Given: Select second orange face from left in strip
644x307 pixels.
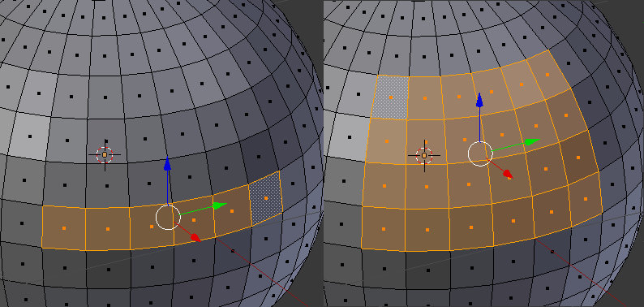Looking at the screenshot, I should (x=108, y=229).
